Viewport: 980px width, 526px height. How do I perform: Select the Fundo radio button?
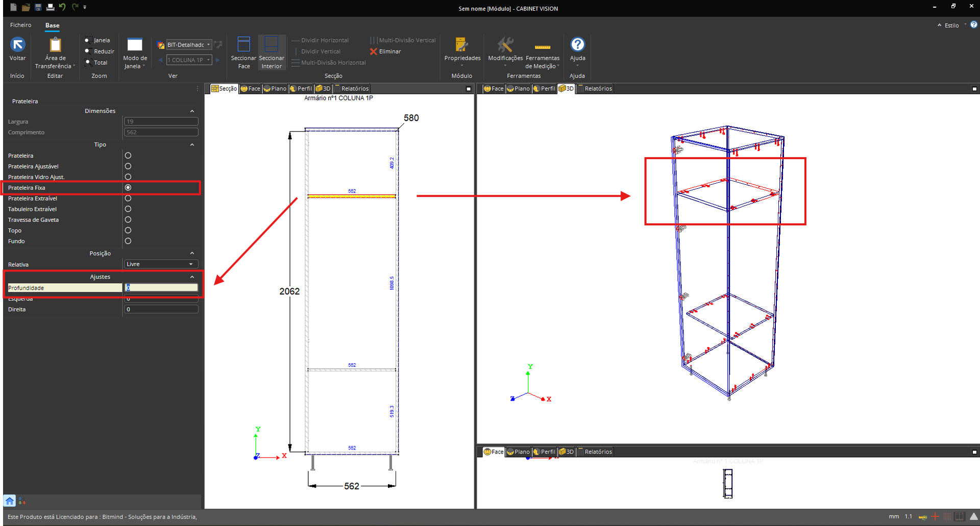pyautogui.click(x=128, y=241)
